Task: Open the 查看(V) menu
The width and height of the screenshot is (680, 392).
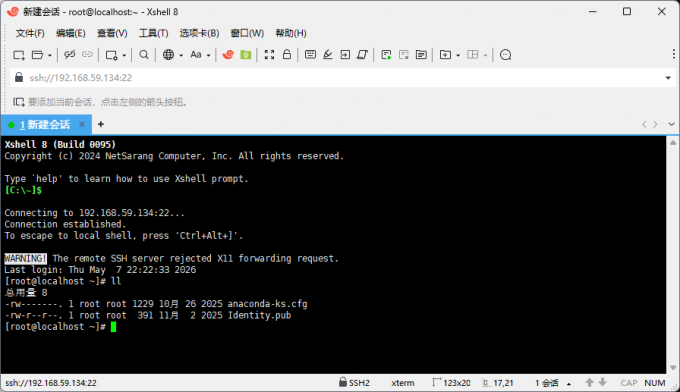Action: point(112,33)
